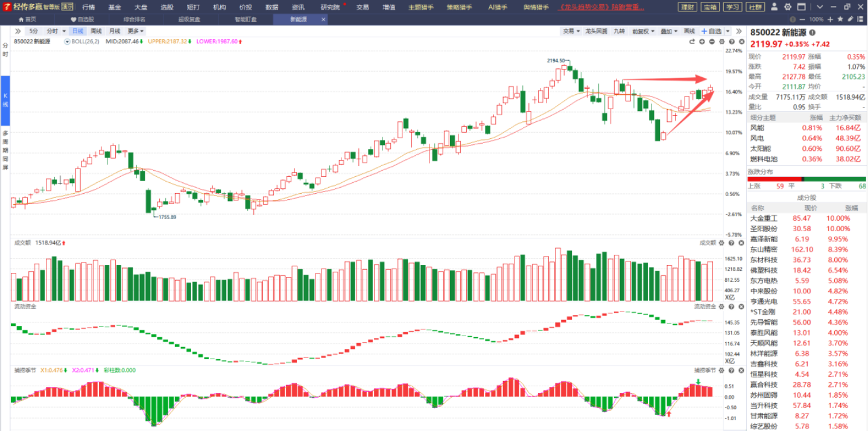Open the 龙头趋势交易 promotional link
868x431 pixels.
[601, 7]
